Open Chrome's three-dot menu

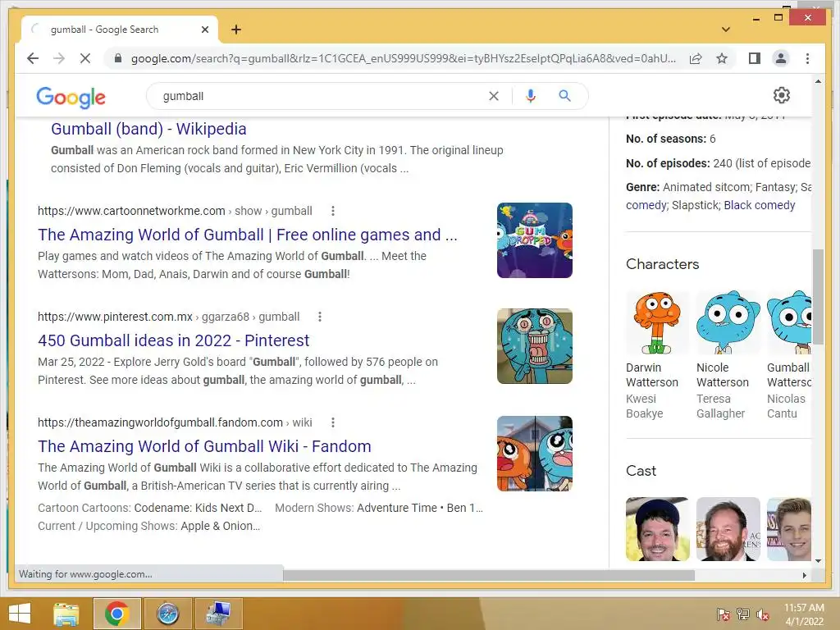point(807,58)
